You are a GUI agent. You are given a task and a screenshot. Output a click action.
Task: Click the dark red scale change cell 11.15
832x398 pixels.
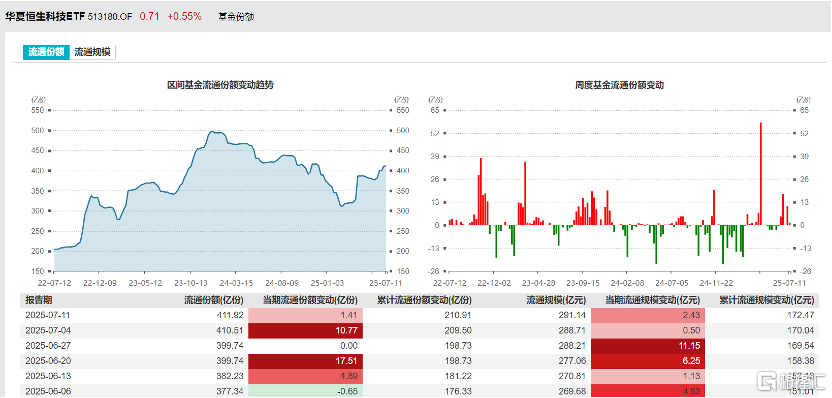tap(648, 345)
